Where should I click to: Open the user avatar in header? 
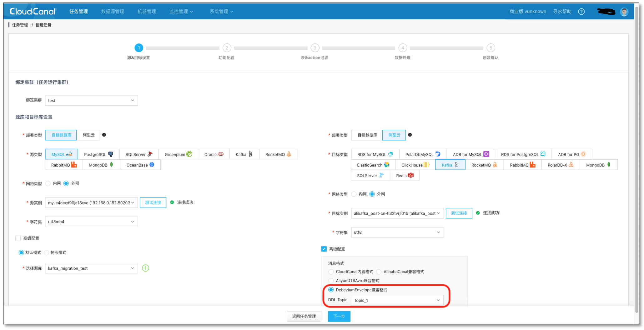(624, 12)
